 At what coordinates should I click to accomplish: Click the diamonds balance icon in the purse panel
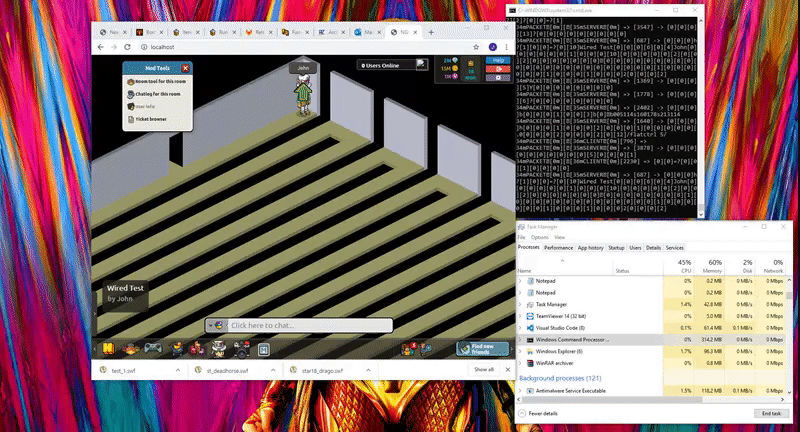pos(455,60)
